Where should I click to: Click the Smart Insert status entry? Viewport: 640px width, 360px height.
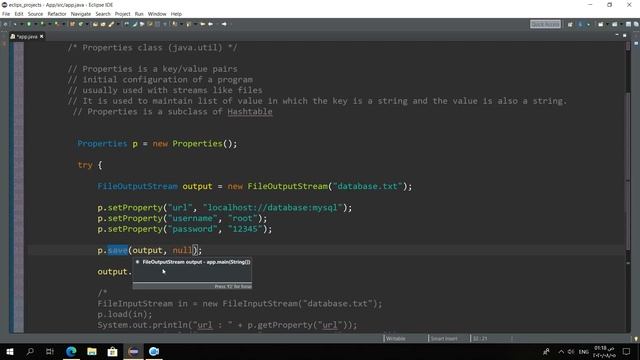pos(444,338)
